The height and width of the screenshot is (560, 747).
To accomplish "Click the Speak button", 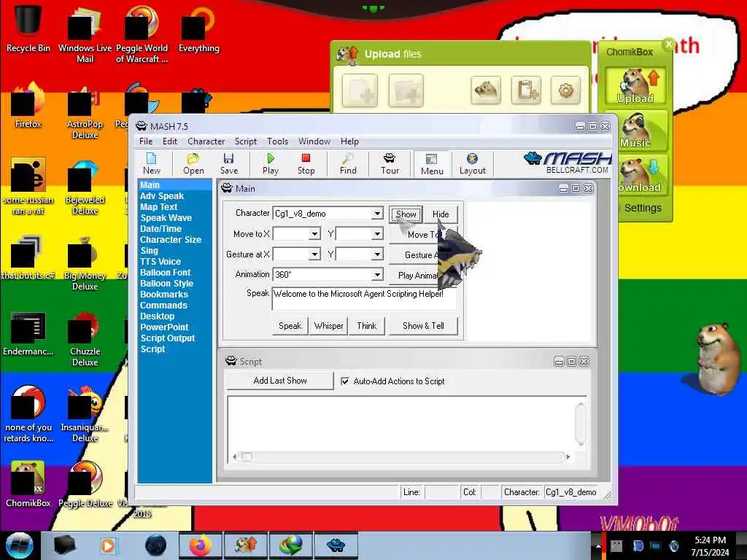I will [x=290, y=326].
